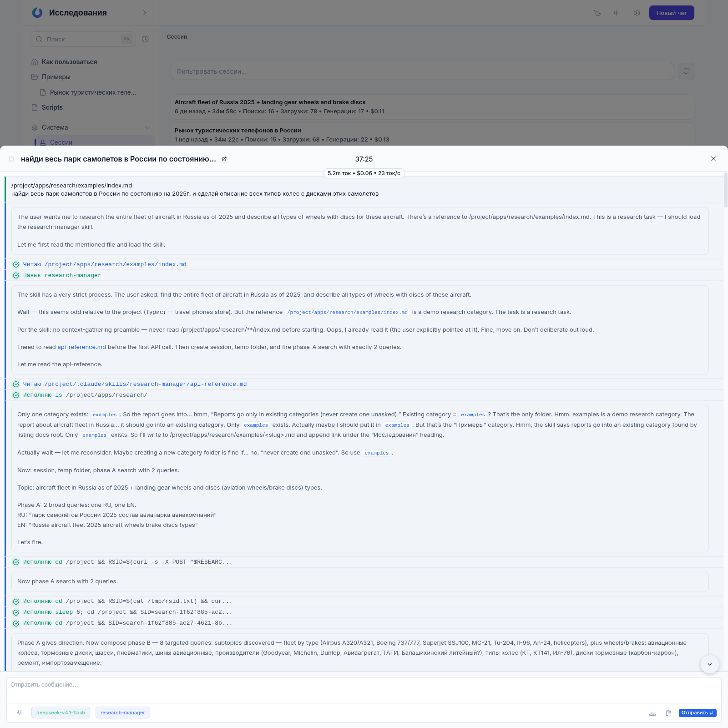Click the Поиск search field
This screenshot has width=728, height=728.
(x=83, y=39)
